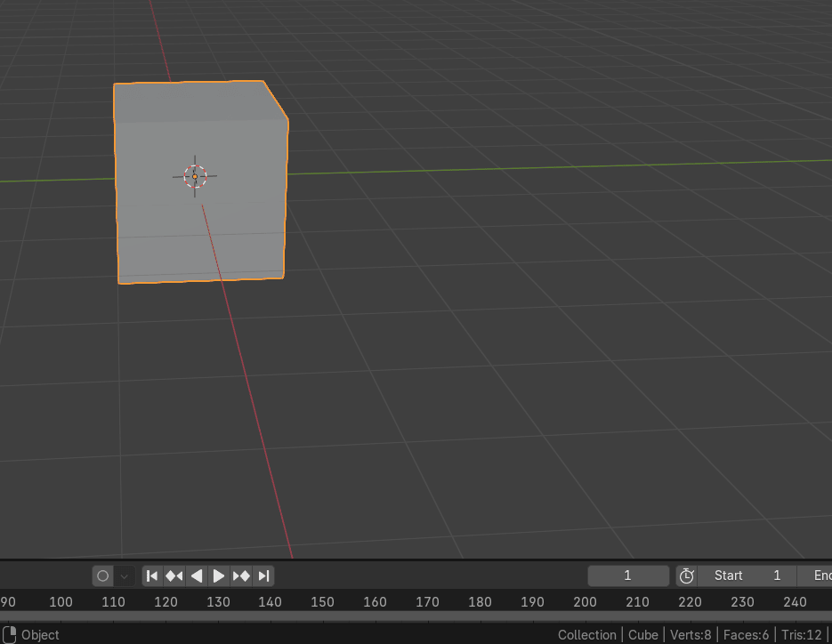832x644 pixels.
Task: Toggle the preview range stopwatch icon
Action: tap(686, 576)
